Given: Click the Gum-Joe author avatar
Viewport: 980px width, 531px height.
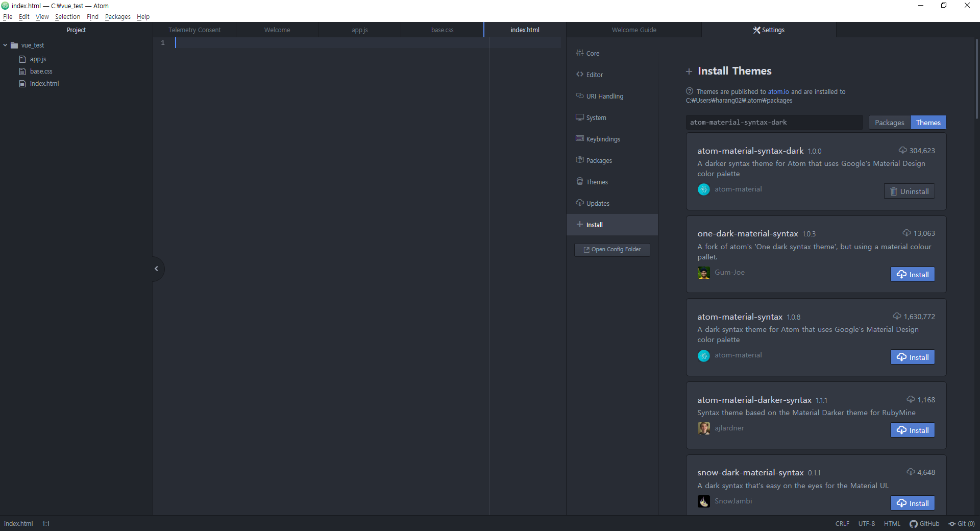Looking at the screenshot, I should tap(704, 273).
